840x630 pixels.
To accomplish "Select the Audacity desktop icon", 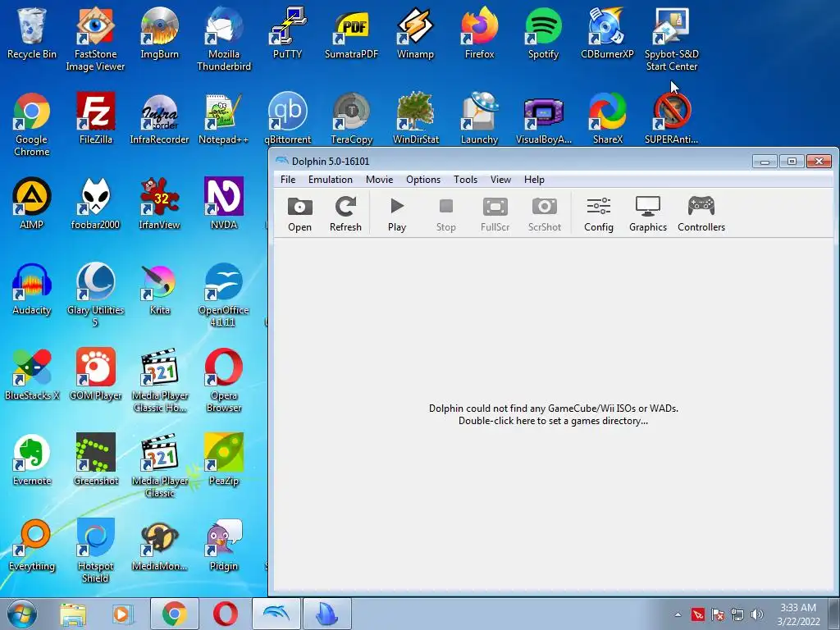I will click(x=32, y=290).
